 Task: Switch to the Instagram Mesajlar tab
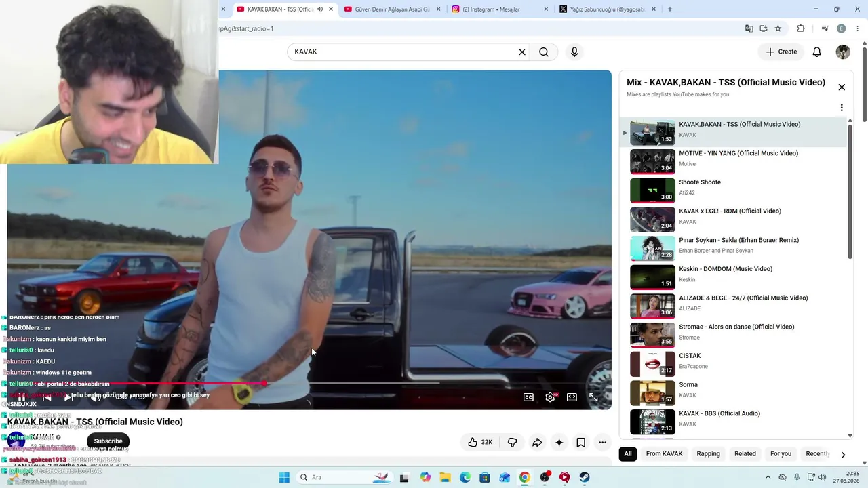click(499, 9)
